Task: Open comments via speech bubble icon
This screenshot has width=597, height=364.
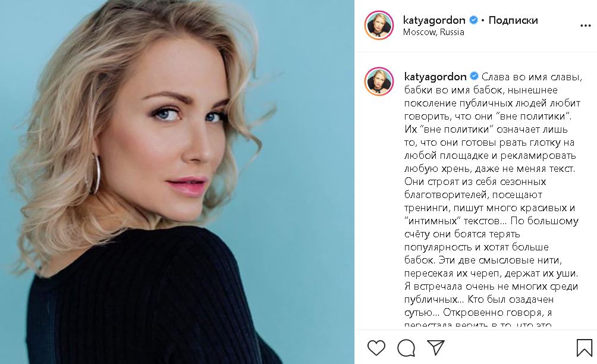Action: [406, 347]
